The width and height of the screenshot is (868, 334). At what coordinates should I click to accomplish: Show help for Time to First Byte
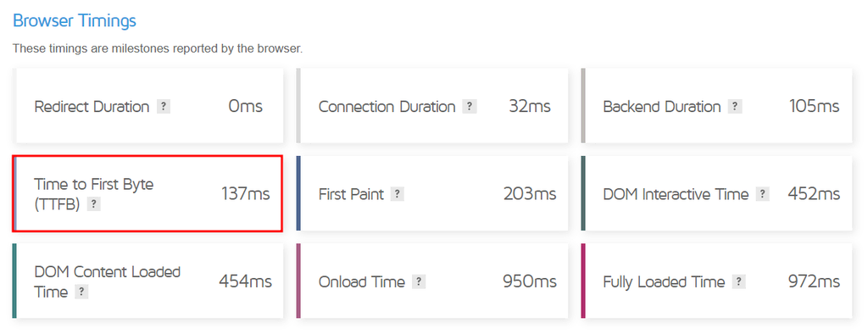point(94,204)
